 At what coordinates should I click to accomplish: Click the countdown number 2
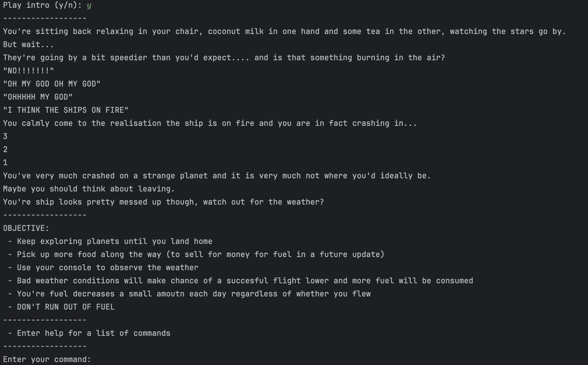click(5, 149)
